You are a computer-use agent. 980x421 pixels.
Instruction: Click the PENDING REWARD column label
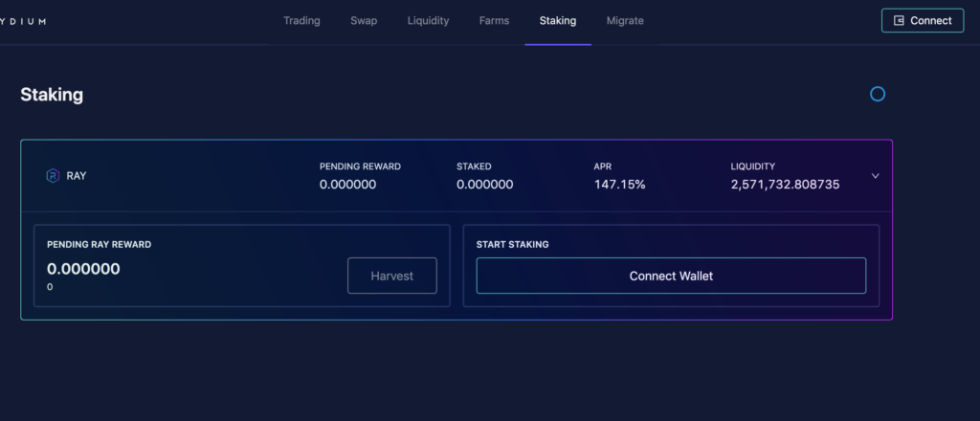click(360, 166)
